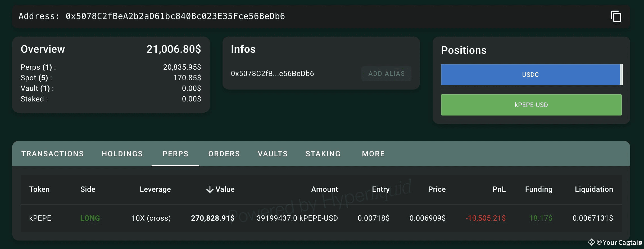Sort the table by Leverage
Viewport: 644px width, 249px height.
tap(155, 189)
